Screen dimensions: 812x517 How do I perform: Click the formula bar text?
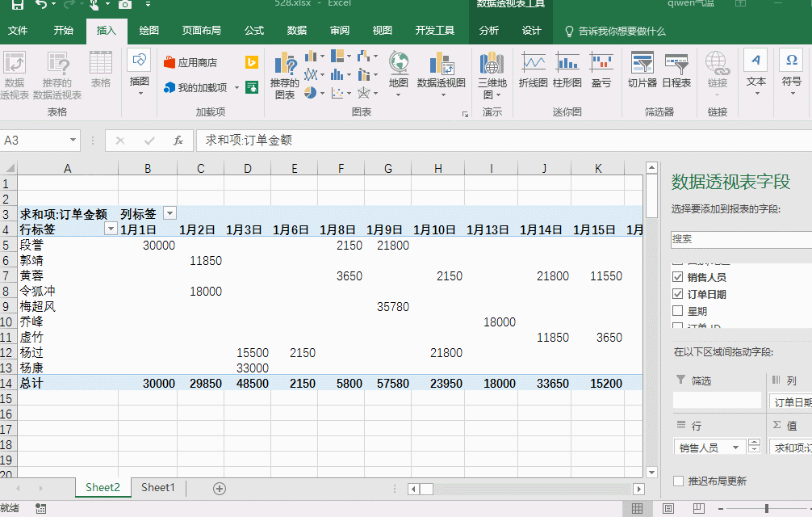pos(249,140)
